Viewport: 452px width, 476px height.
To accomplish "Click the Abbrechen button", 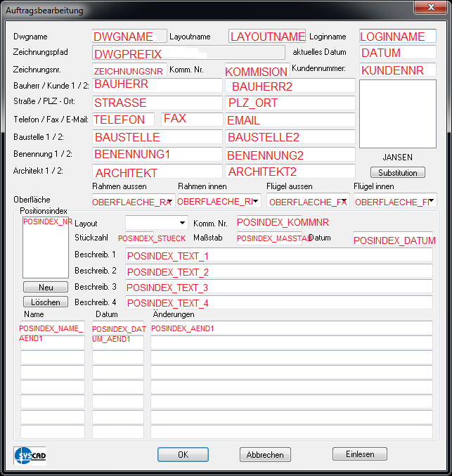I will tap(265, 455).
